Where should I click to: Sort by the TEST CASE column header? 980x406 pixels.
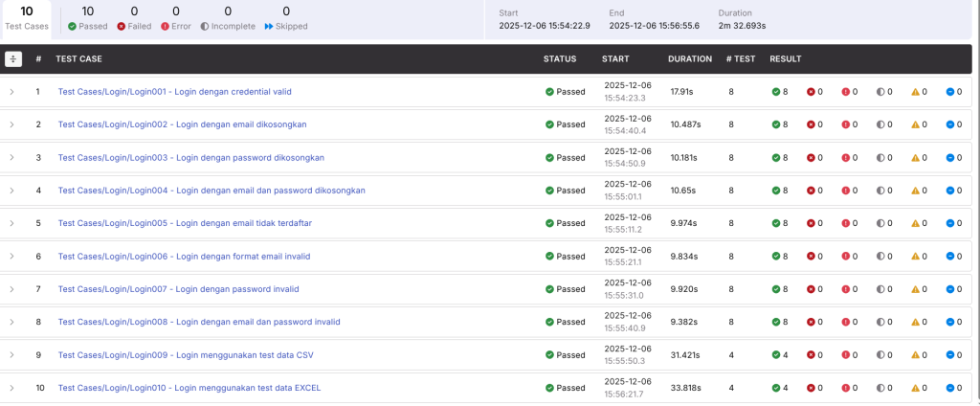click(78, 59)
